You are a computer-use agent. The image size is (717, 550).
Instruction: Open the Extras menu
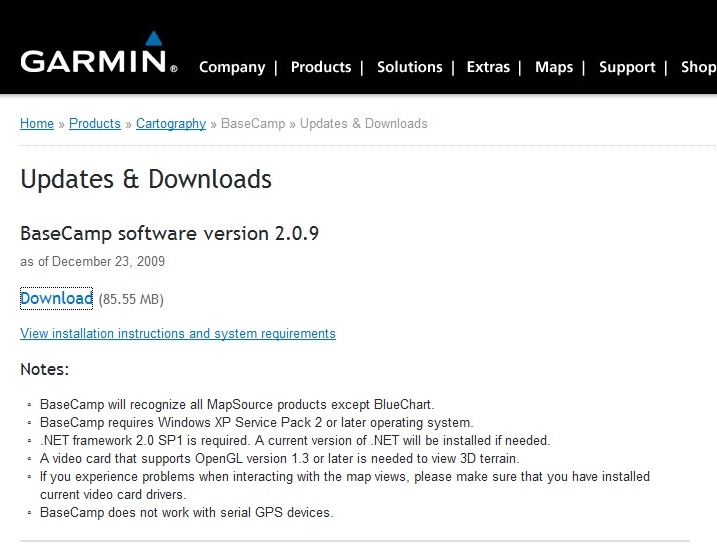tap(488, 67)
